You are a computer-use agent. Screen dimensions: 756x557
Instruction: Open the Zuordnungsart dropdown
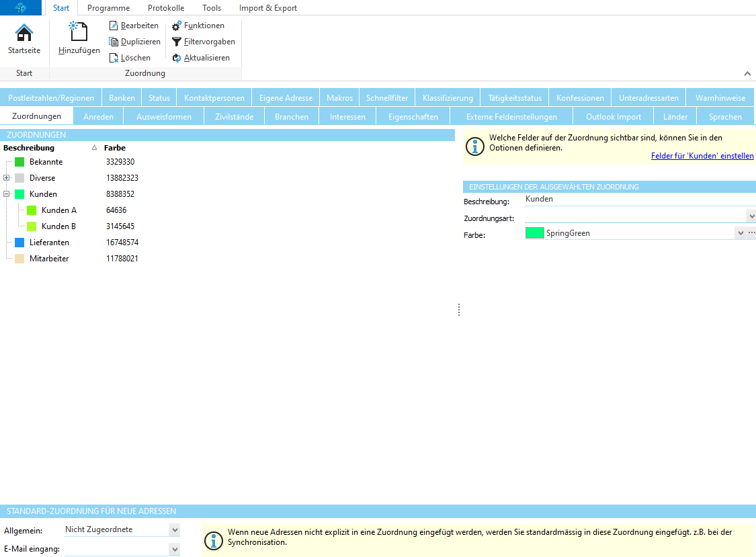point(751,216)
